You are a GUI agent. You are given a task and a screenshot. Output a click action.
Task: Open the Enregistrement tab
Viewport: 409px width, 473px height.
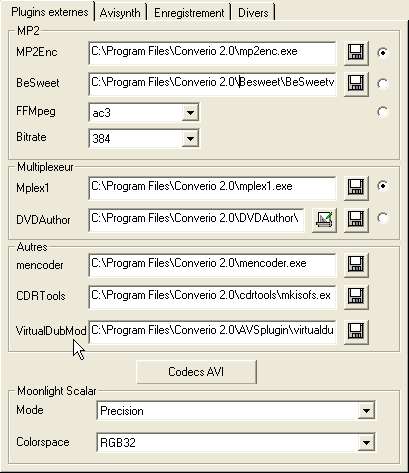189,13
